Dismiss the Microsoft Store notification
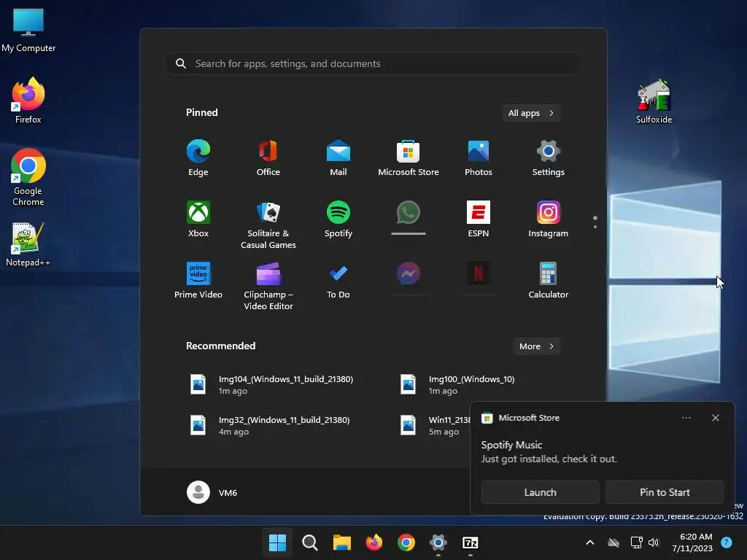This screenshot has height=560, width=747. coord(716,418)
